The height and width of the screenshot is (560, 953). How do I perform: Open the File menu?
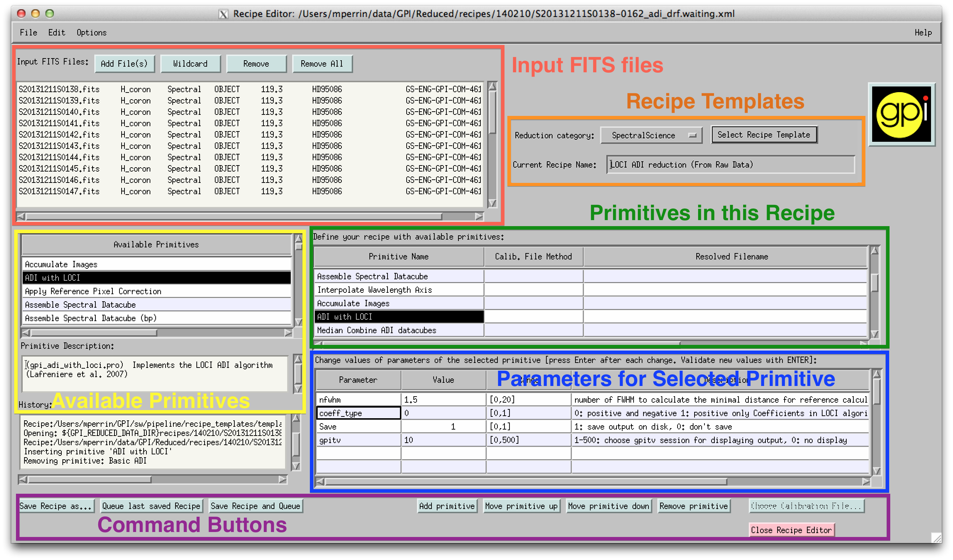28,33
